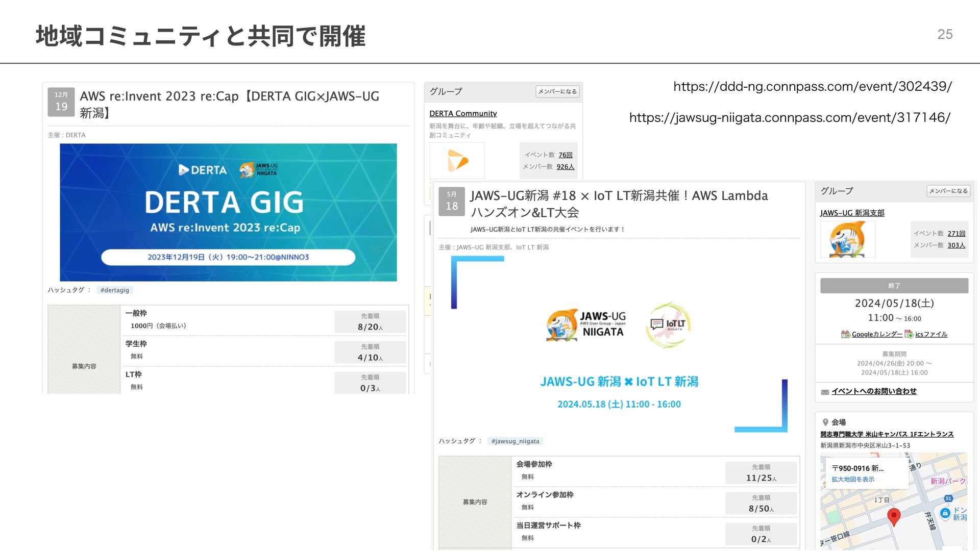Click the 当日運営サポート枠 0/2人 capacity box
Viewport: 980px width, 551px height.
(x=761, y=534)
